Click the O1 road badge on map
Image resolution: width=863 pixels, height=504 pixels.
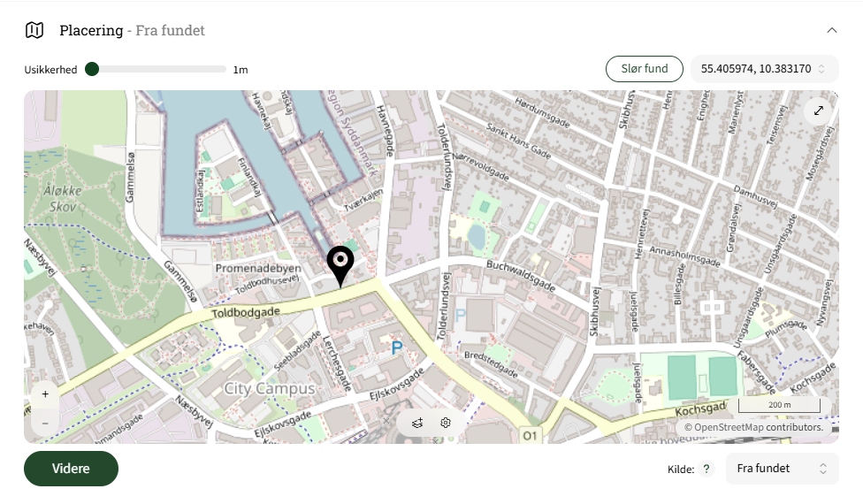(x=530, y=436)
